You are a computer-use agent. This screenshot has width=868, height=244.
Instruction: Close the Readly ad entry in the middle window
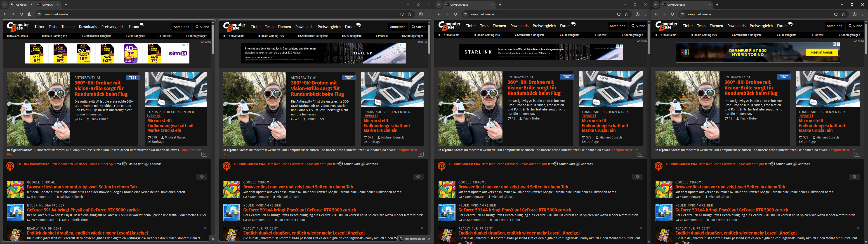(641, 228)
